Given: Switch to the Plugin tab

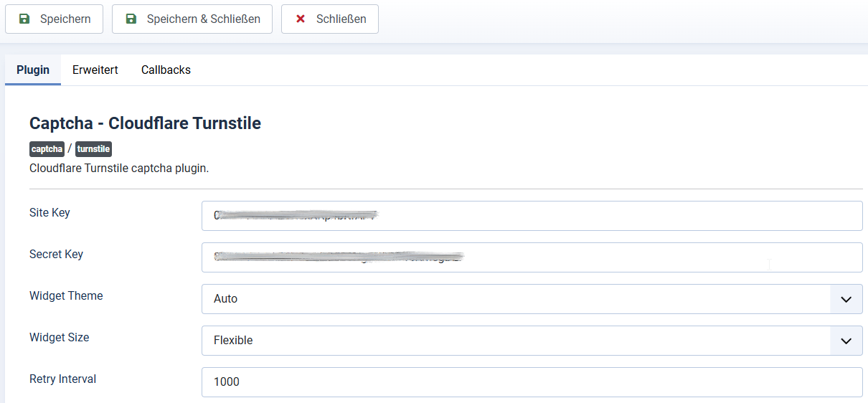Looking at the screenshot, I should click(33, 70).
